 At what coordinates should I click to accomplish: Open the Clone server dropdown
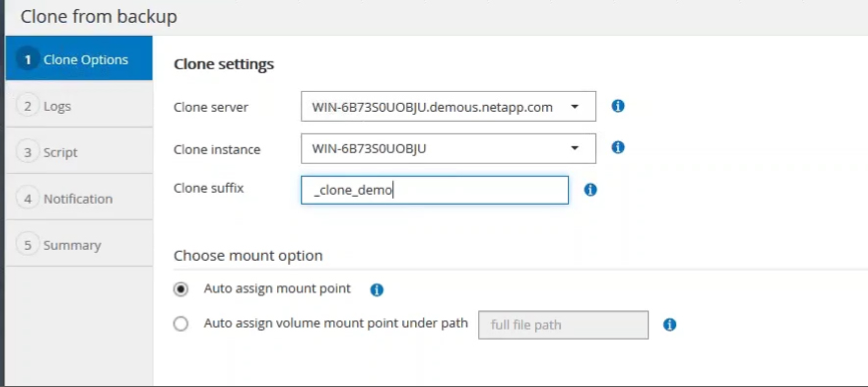pyautogui.click(x=448, y=106)
